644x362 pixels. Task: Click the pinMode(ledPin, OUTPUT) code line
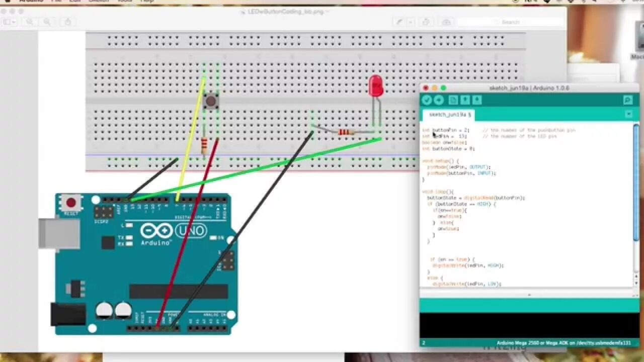pyautogui.click(x=459, y=167)
